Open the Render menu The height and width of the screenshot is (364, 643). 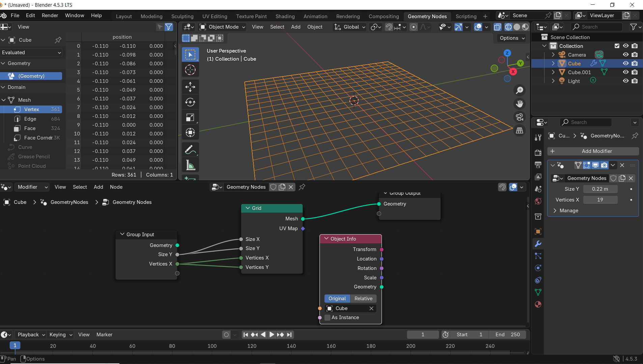(x=50, y=16)
